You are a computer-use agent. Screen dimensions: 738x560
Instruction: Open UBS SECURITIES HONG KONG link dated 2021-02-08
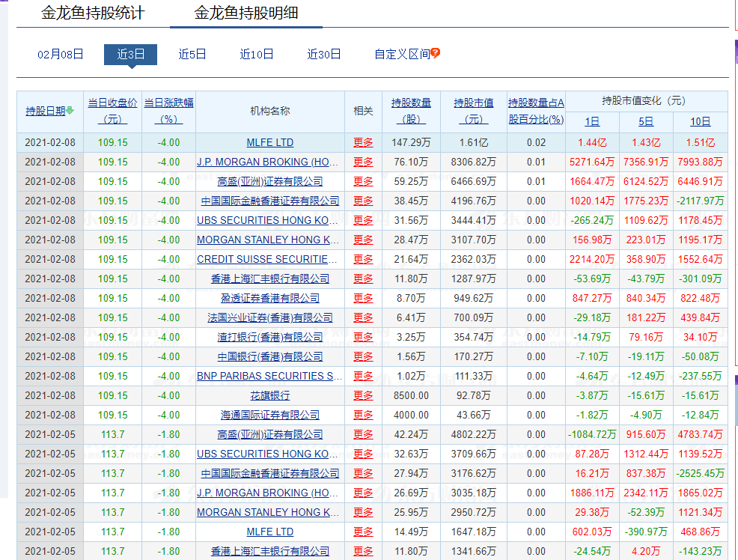click(267, 220)
